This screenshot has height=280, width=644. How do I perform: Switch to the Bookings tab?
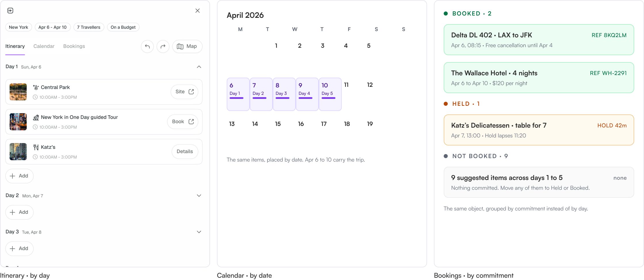pos(74,46)
